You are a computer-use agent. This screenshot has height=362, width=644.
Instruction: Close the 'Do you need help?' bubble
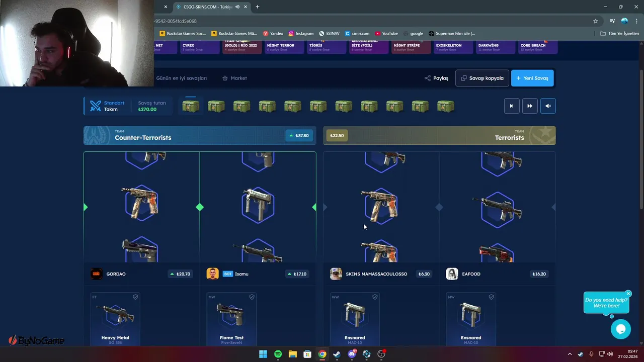[628, 294]
